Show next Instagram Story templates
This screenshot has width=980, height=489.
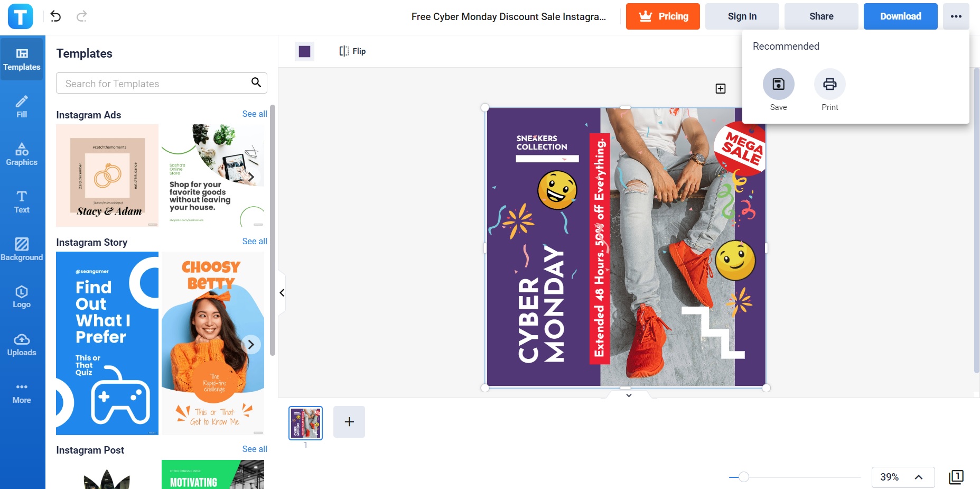(x=251, y=345)
